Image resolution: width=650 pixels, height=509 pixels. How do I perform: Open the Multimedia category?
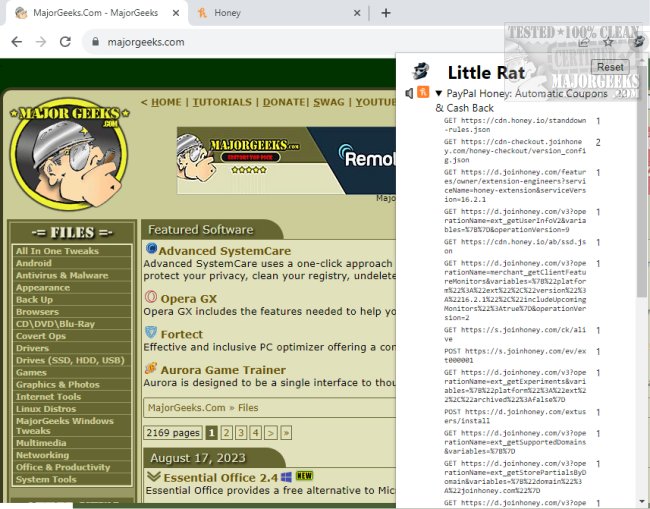click(x=41, y=443)
